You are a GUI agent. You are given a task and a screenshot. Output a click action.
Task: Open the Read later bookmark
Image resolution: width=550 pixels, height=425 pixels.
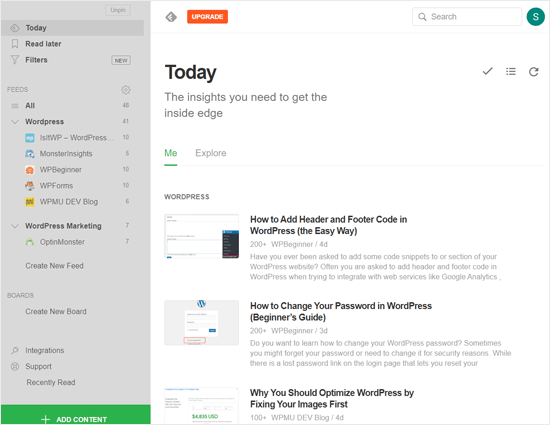(43, 44)
